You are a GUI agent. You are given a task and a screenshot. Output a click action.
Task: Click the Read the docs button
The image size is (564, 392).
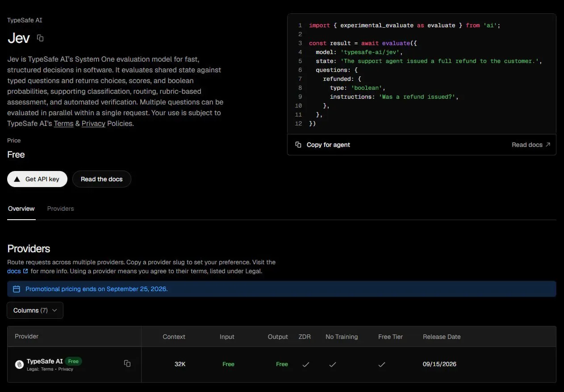[x=102, y=179]
